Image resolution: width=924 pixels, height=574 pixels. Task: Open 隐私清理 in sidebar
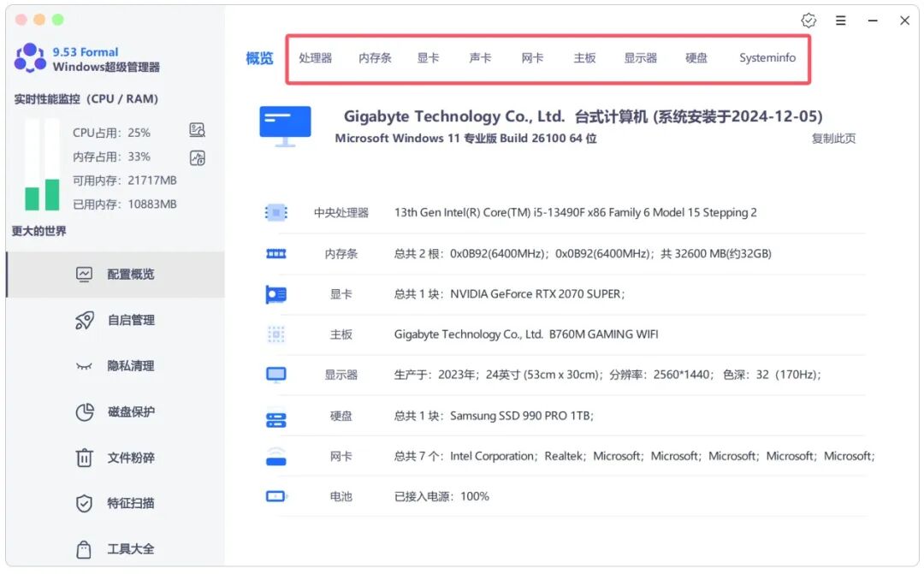pos(115,366)
